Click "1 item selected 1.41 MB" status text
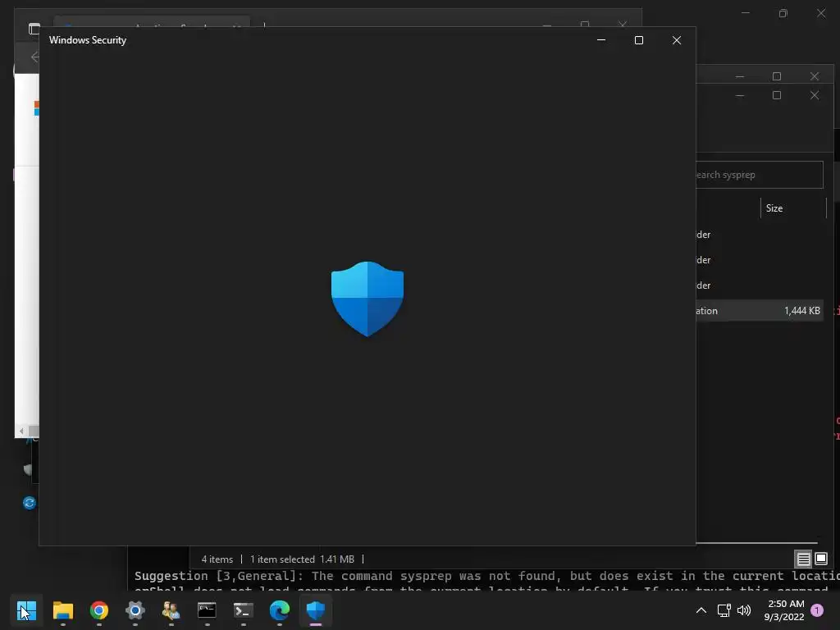The height and width of the screenshot is (630, 840). [302, 559]
